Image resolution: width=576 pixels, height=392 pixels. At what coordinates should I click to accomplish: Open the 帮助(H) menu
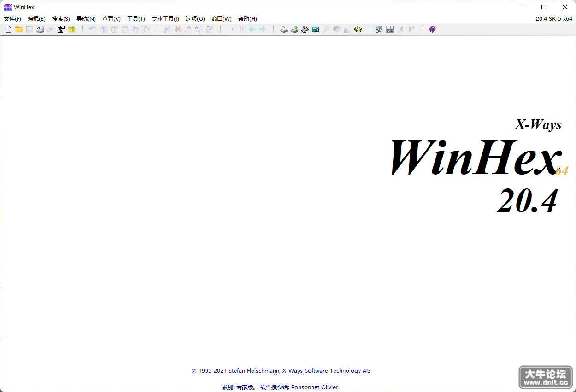point(247,19)
